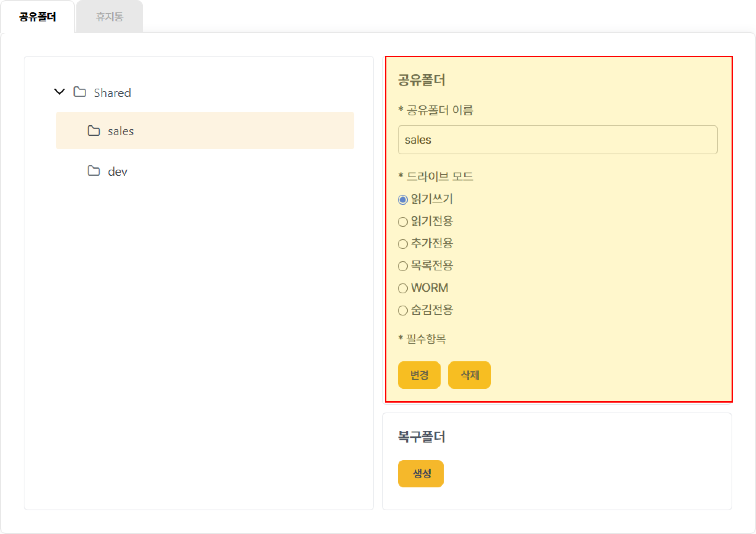Click the sales folder icon

94,131
